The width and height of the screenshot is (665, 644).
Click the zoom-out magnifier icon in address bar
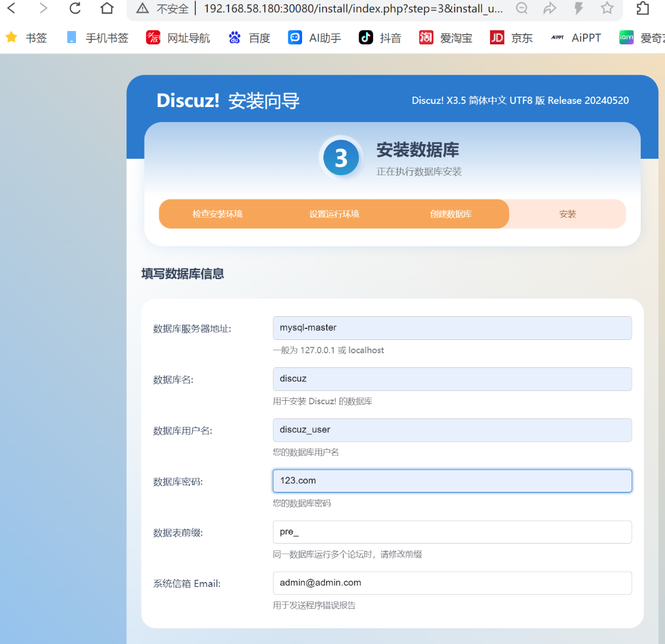[522, 8]
